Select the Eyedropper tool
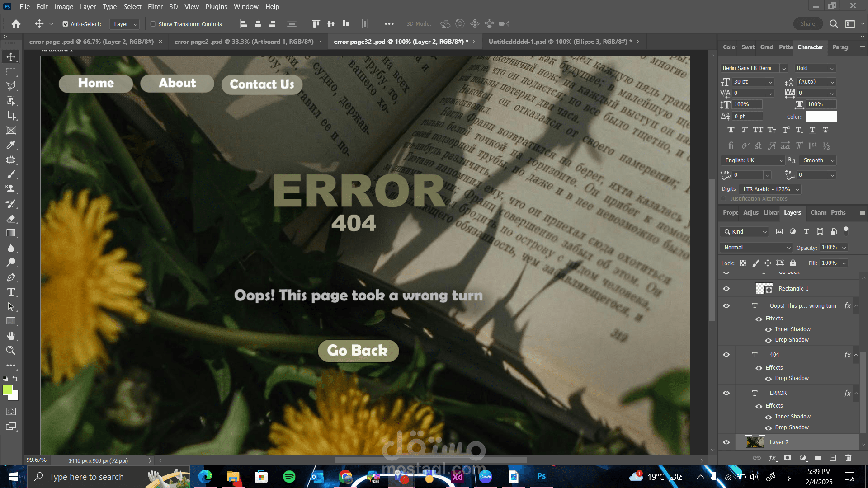Image resolution: width=868 pixels, height=488 pixels. pyautogui.click(x=11, y=145)
